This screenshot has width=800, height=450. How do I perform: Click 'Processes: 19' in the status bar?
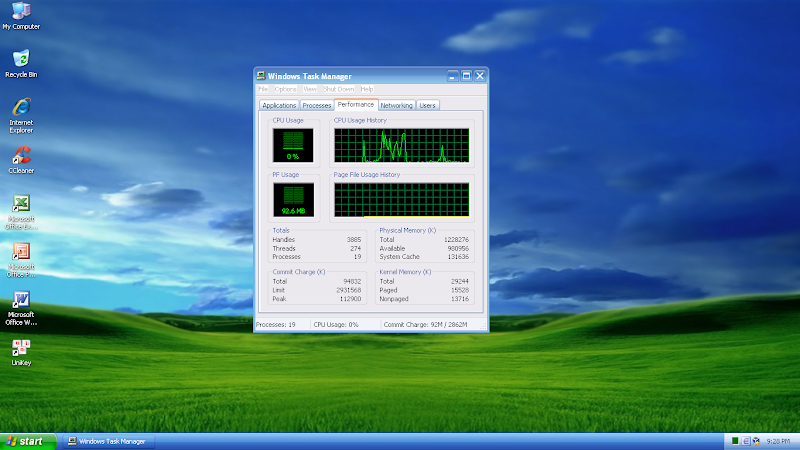coord(276,324)
